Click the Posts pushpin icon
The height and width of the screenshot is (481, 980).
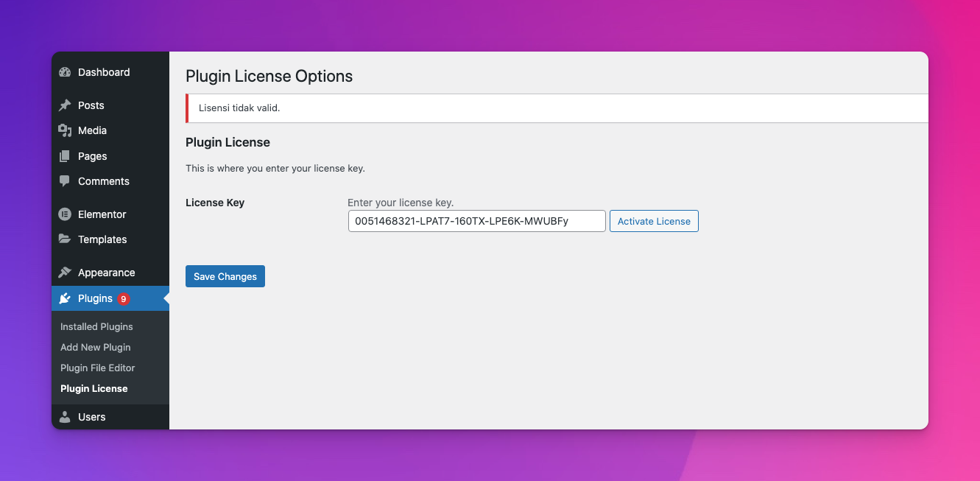pyautogui.click(x=65, y=105)
